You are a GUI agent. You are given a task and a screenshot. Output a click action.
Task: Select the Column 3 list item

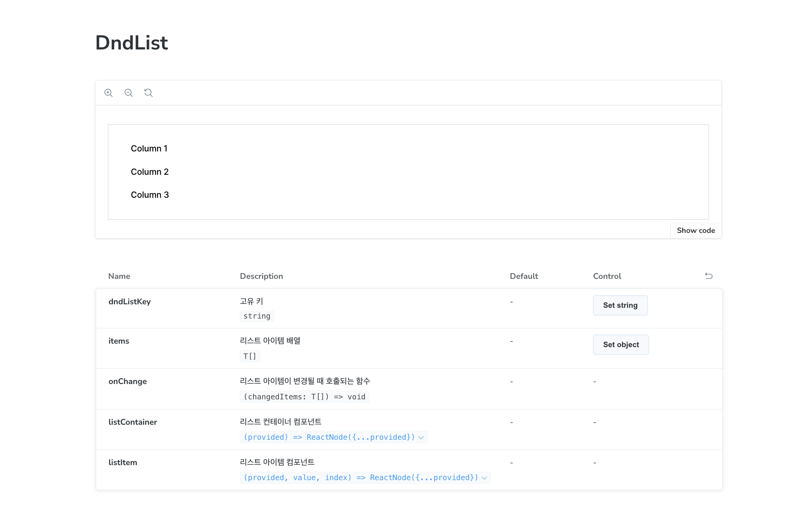(x=150, y=195)
